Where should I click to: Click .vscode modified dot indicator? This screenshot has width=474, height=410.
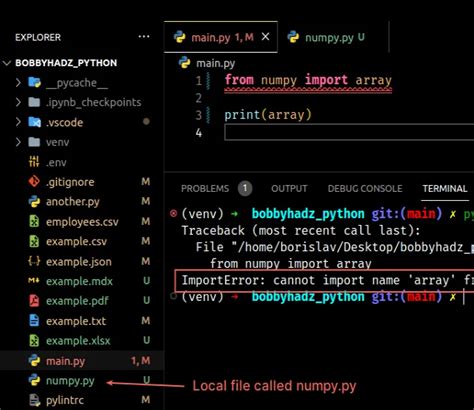click(x=146, y=121)
